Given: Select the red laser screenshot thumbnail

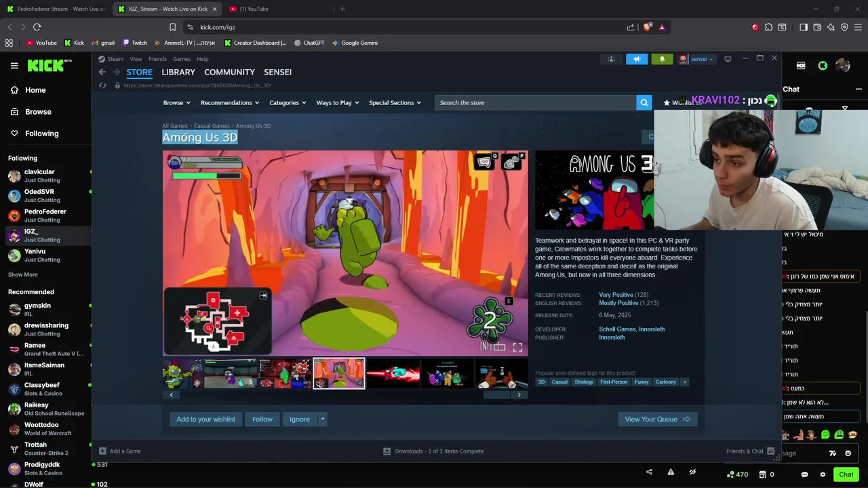Looking at the screenshot, I should pyautogui.click(x=393, y=373).
